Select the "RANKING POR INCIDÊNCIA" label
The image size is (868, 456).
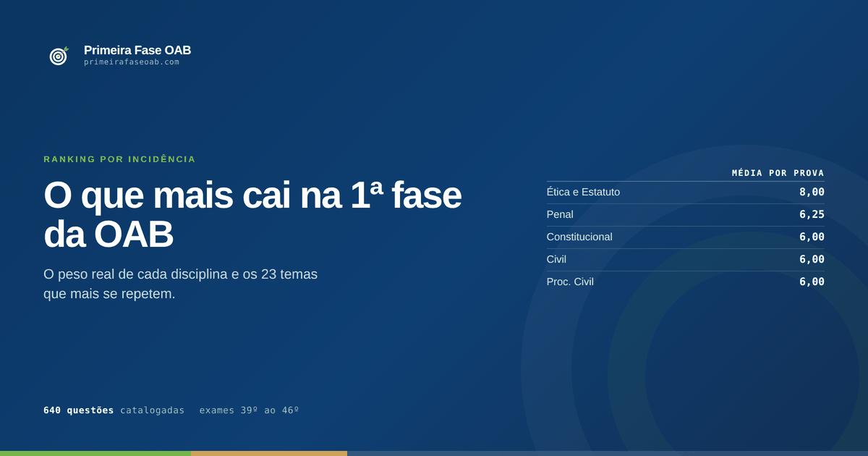119,159
